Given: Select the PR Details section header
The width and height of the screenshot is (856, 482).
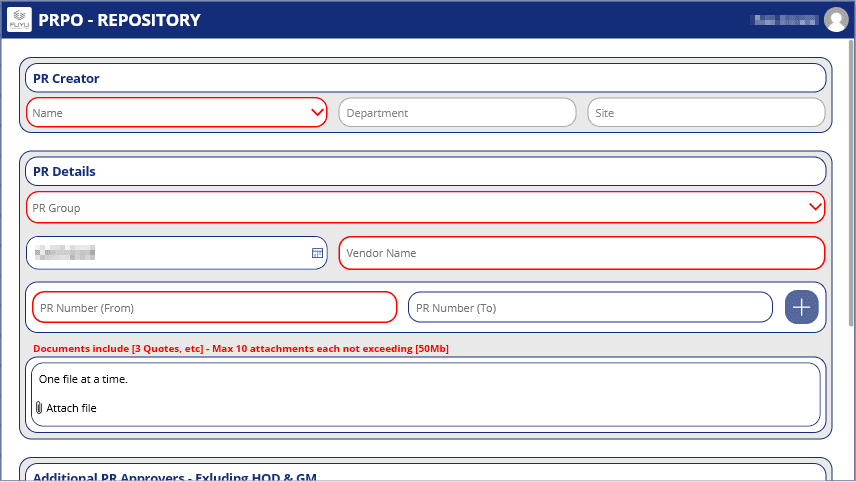Looking at the screenshot, I should (x=425, y=171).
